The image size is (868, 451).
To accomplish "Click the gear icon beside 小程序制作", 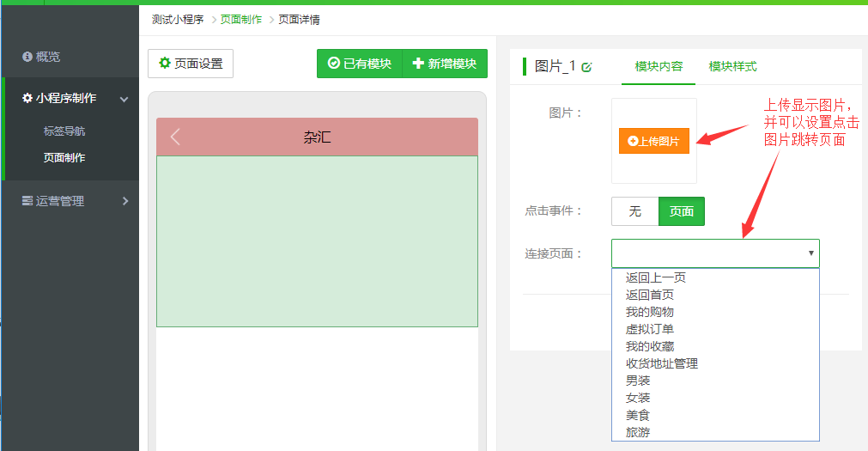I will click(x=27, y=98).
